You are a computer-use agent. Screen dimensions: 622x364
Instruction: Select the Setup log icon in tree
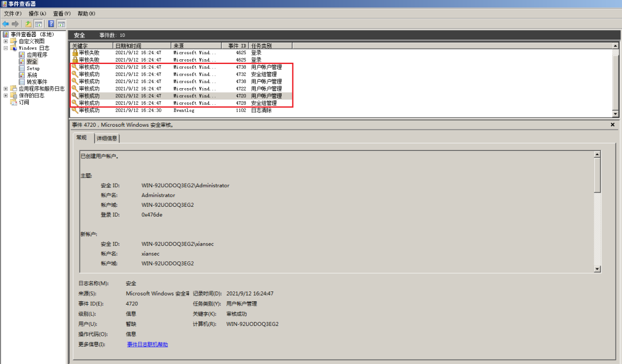[x=22, y=68]
